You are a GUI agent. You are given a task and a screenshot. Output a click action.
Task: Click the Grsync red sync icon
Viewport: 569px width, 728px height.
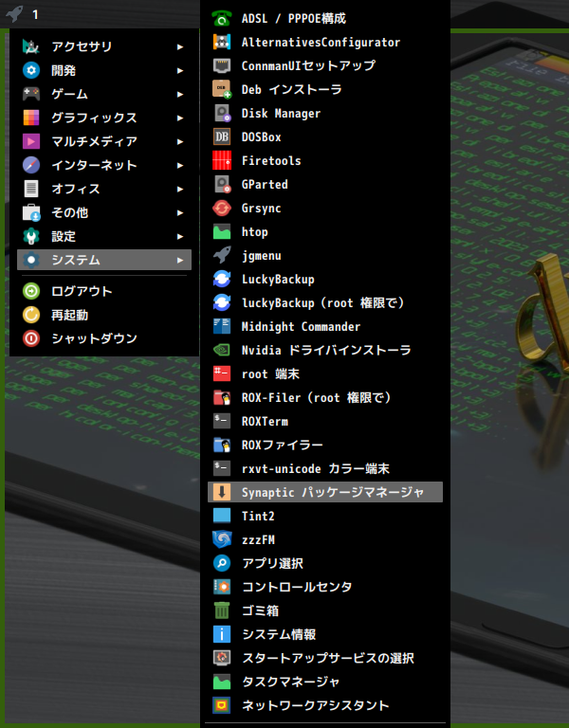tap(222, 208)
